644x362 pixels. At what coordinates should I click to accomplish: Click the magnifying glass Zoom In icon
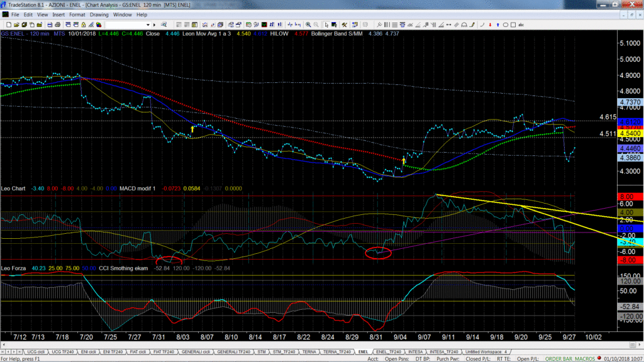[x=308, y=25]
